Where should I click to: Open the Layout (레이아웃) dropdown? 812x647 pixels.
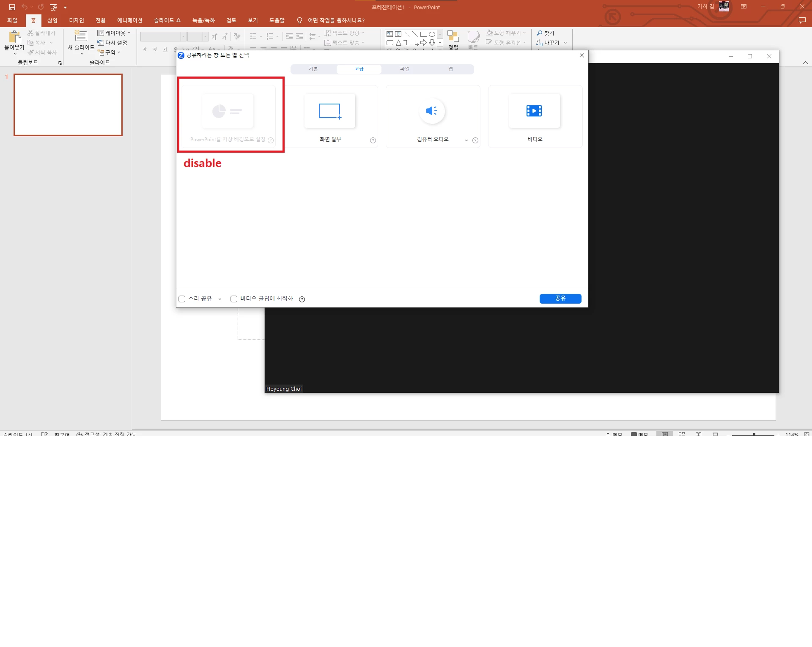114,33
